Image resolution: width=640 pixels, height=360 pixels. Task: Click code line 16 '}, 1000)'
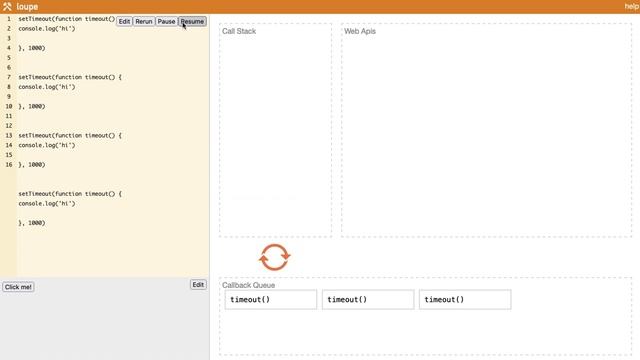point(32,164)
